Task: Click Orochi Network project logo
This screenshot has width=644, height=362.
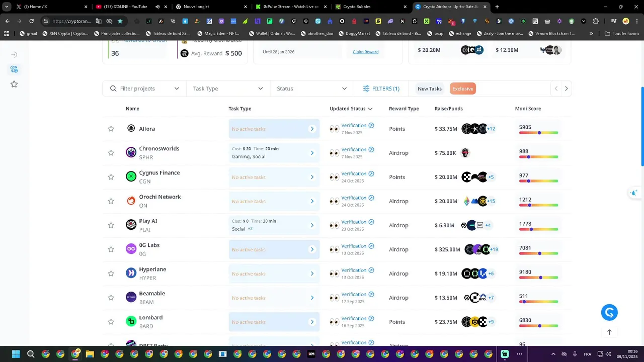Action: click(x=131, y=201)
